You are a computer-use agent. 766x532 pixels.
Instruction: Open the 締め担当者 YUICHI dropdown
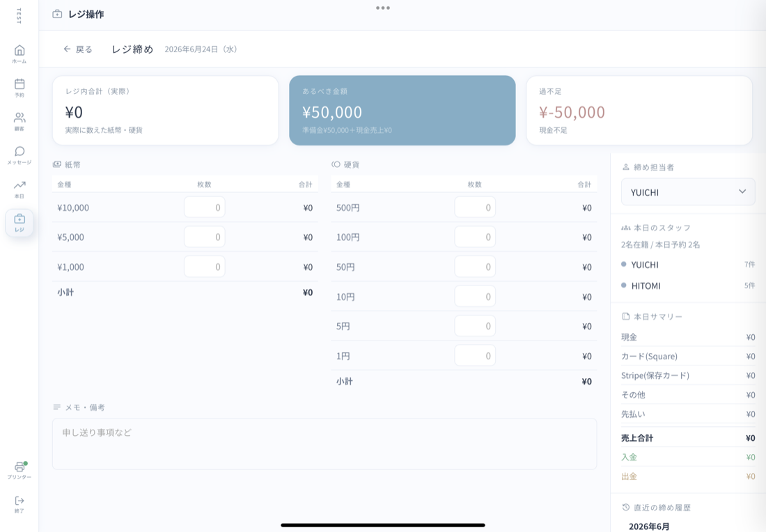coord(688,192)
